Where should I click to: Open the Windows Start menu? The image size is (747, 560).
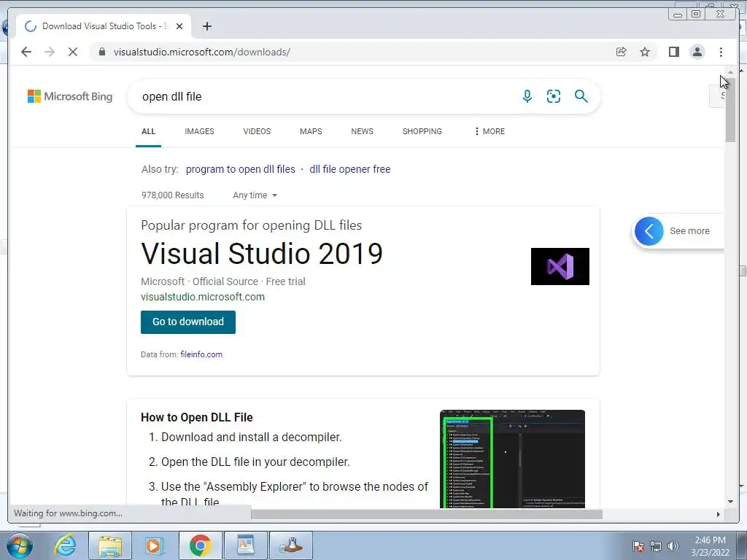[x=19, y=545]
